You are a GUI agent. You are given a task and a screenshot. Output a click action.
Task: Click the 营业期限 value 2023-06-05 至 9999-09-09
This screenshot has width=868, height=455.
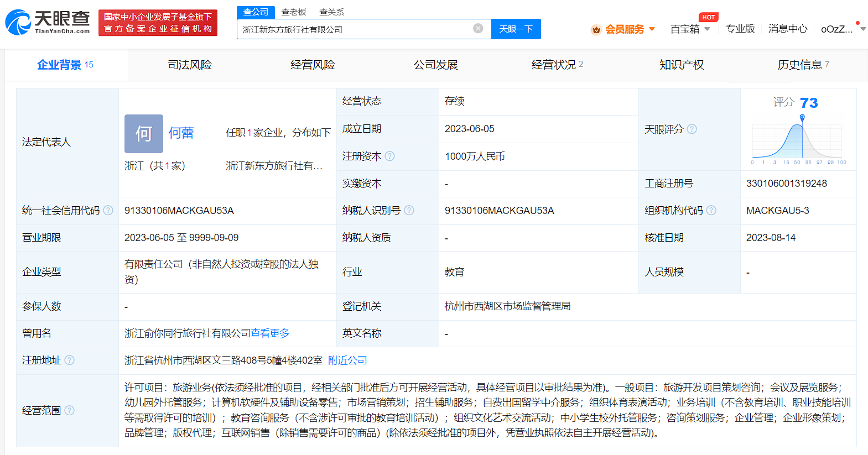(x=181, y=237)
